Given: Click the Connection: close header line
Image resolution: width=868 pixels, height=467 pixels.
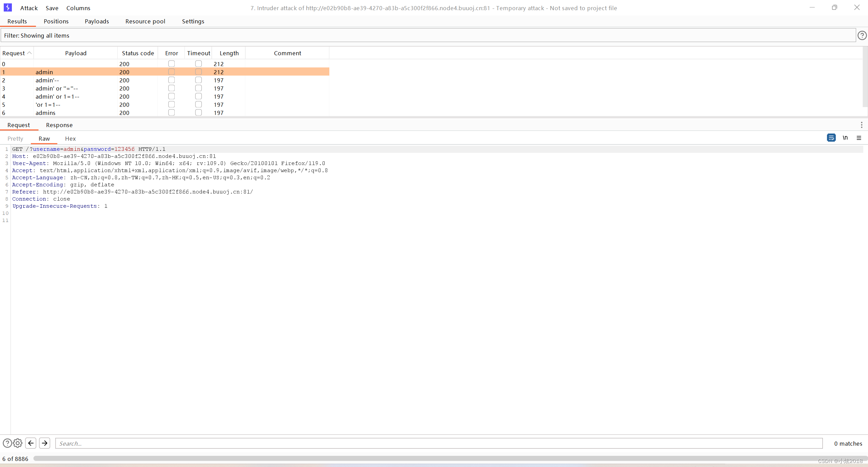Looking at the screenshot, I should coord(41,199).
